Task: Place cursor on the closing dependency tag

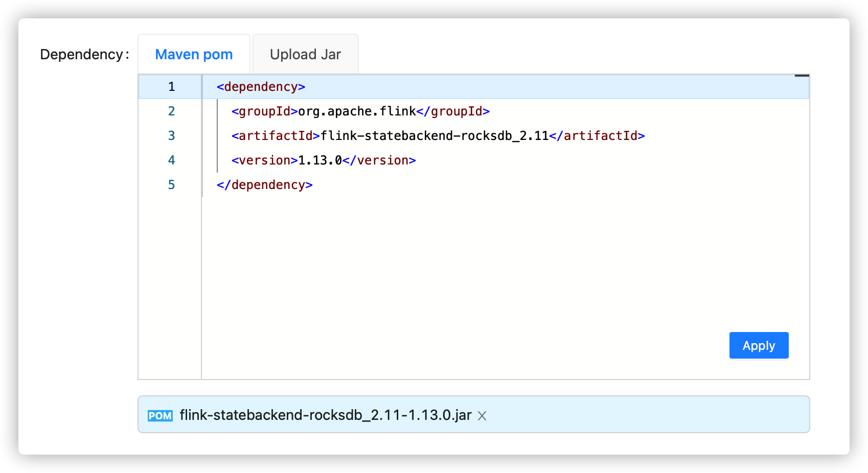Action: tap(264, 185)
